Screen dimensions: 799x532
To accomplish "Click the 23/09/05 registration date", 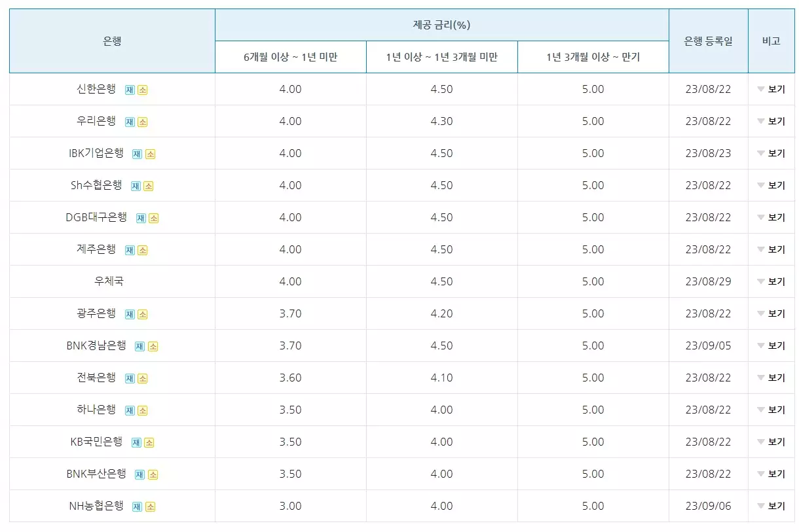I will [708, 346].
